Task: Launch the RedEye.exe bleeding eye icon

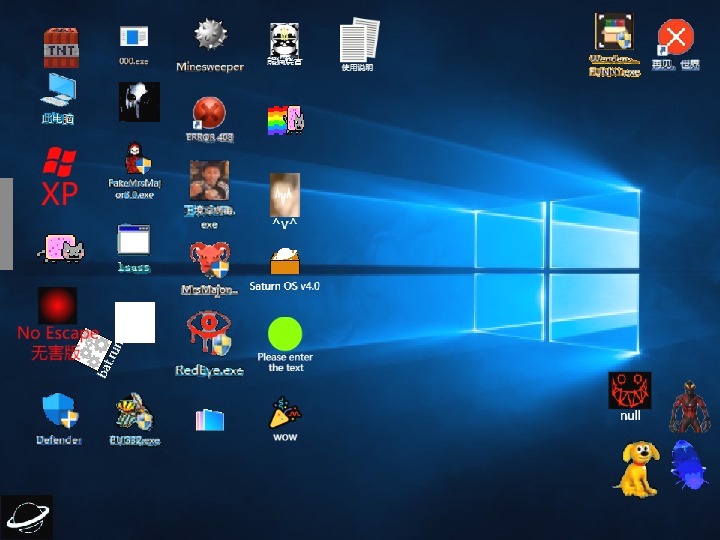Action: point(209,333)
